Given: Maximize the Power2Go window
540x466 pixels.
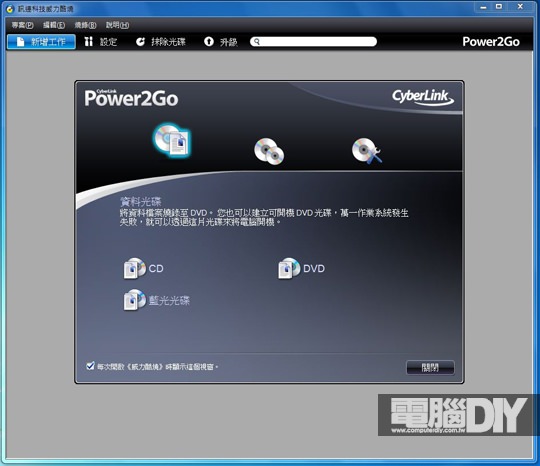Looking at the screenshot, I should [499, 7].
